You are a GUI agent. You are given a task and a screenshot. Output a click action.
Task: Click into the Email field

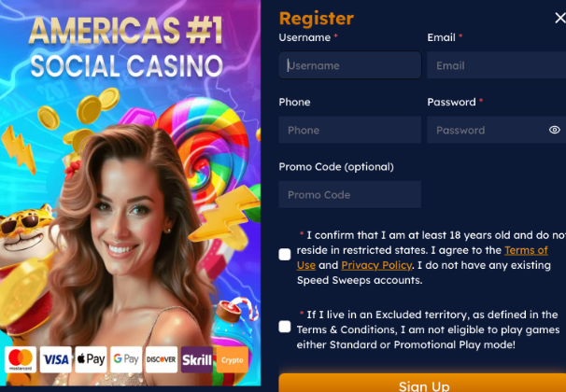tap(496, 65)
